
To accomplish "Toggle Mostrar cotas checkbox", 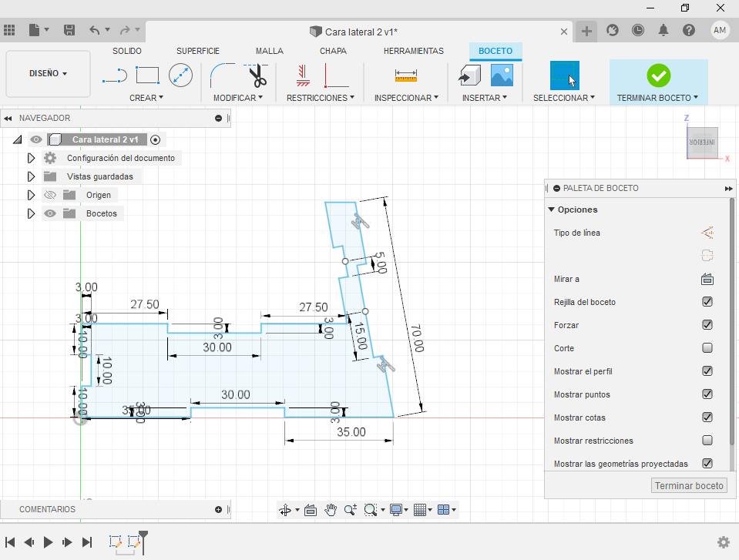I will click(x=707, y=417).
